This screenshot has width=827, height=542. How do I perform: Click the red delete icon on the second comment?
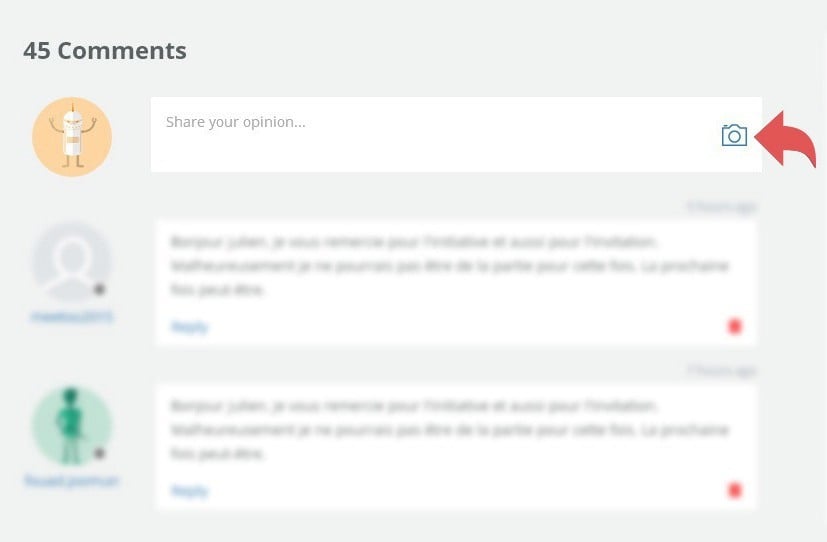735,490
